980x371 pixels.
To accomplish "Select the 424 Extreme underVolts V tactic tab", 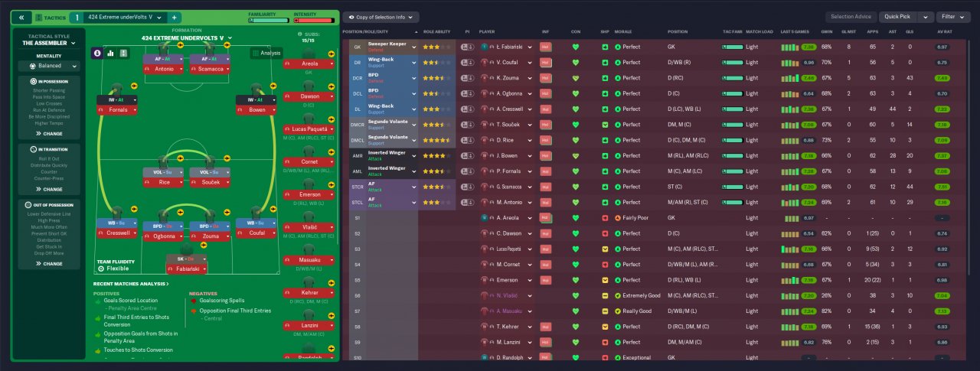I will pos(125,17).
